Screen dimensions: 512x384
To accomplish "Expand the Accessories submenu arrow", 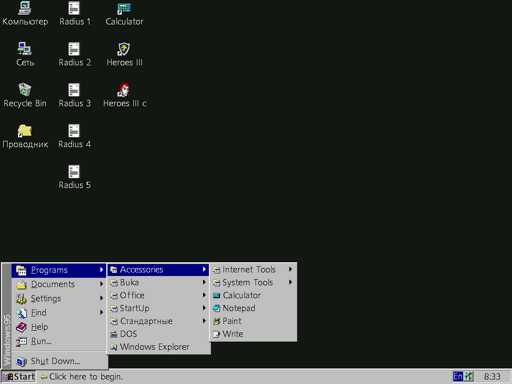I will 204,269.
